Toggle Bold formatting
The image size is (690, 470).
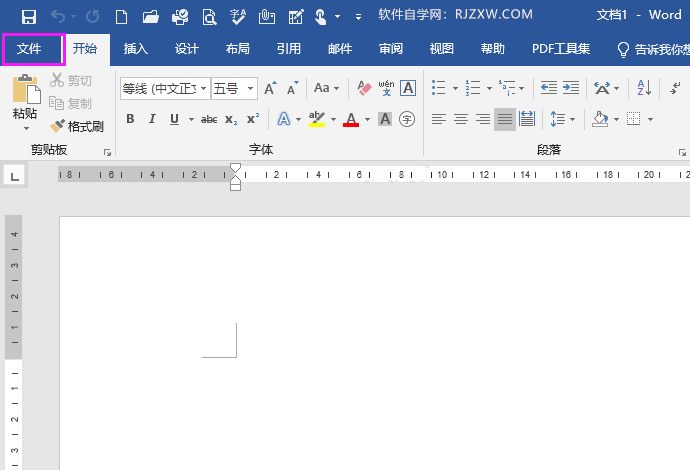[x=130, y=119]
